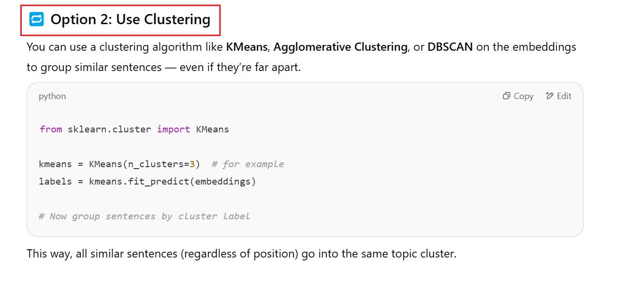Image resolution: width=644 pixels, height=286 pixels.
Task: Click the purple "from" keyword in the code
Action: pyautogui.click(x=50, y=129)
